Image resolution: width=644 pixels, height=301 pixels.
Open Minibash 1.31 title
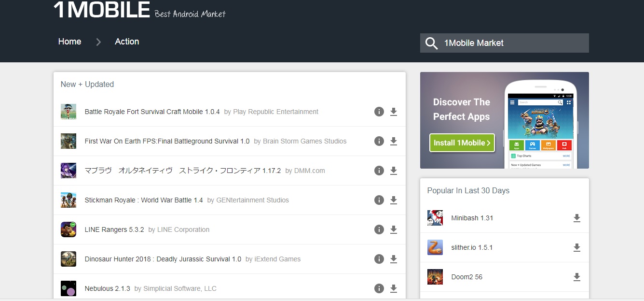click(472, 218)
